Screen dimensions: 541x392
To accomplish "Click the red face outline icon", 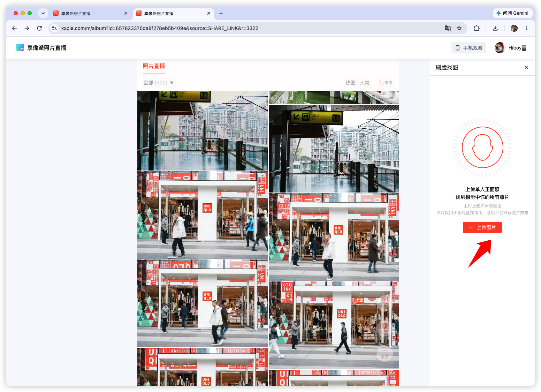I will coord(482,147).
